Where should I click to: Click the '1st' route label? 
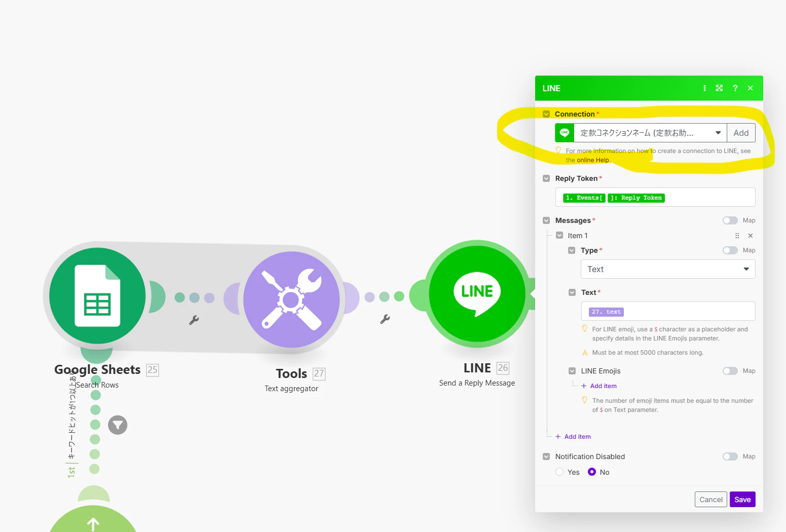71,472
